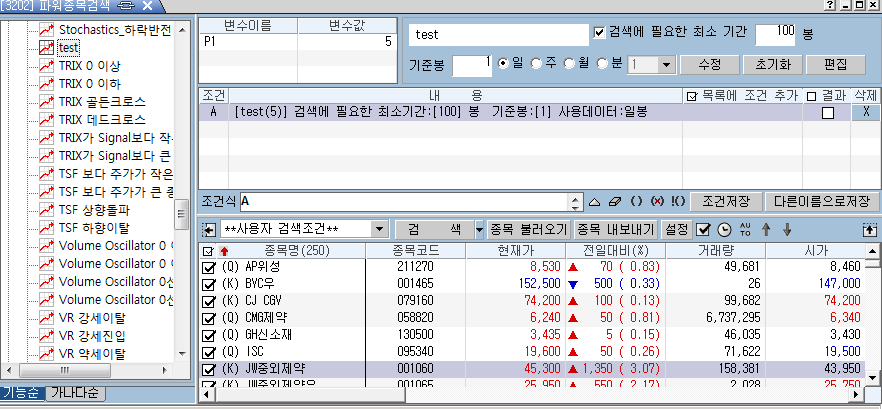Open the arrow dropdown next to the 검색 button
The height and width of the screenshot is (409, 882).
pyautogui.click(x=479, y=229)
